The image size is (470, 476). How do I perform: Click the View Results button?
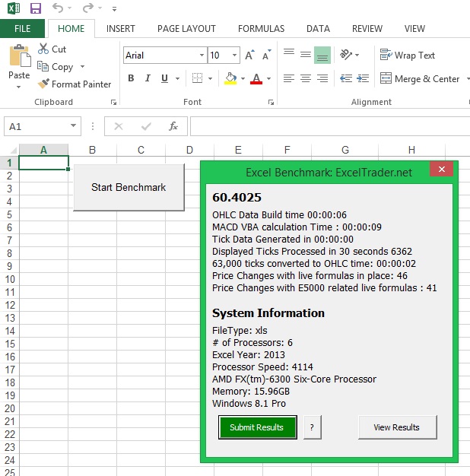click(x=398, y=427)
